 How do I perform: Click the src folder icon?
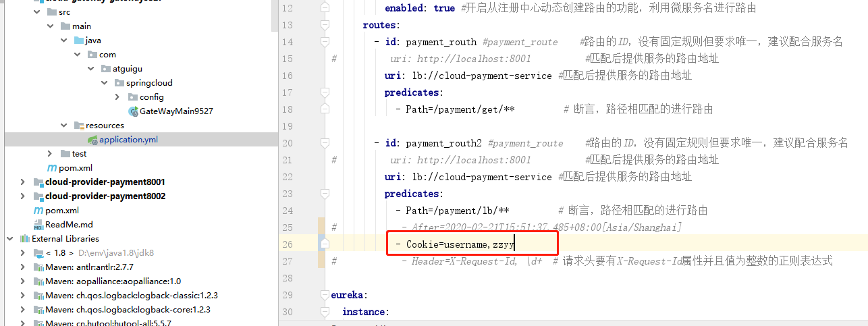click(x=51, y=12)
